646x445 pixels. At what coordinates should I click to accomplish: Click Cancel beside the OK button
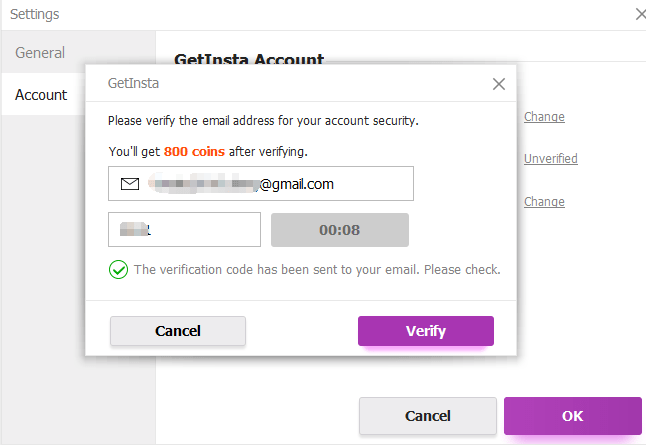[x=428, y=416]
